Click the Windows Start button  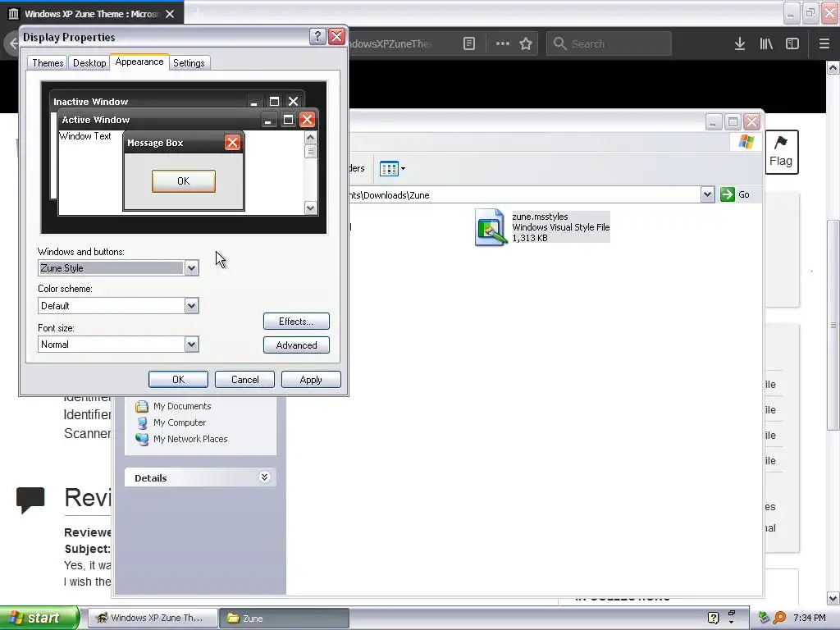pyautogui.click(x=39, y=618)
